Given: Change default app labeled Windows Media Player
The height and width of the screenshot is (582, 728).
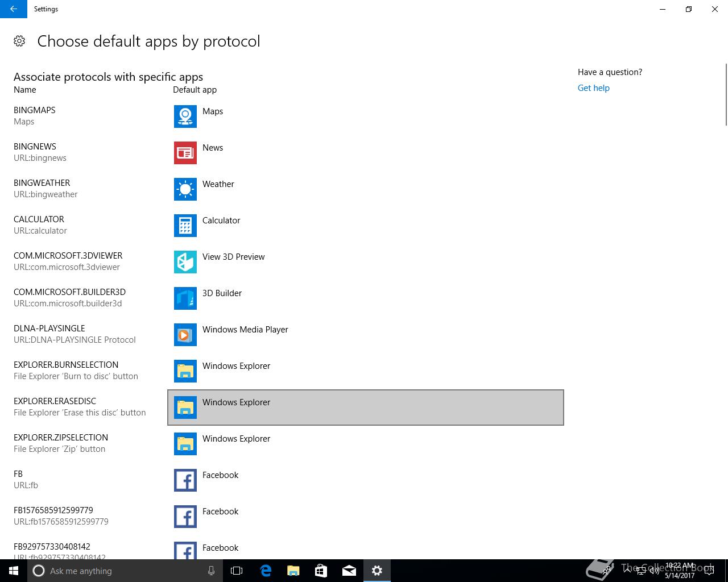Looking at the screenshot, I should [x=366, y=335].
